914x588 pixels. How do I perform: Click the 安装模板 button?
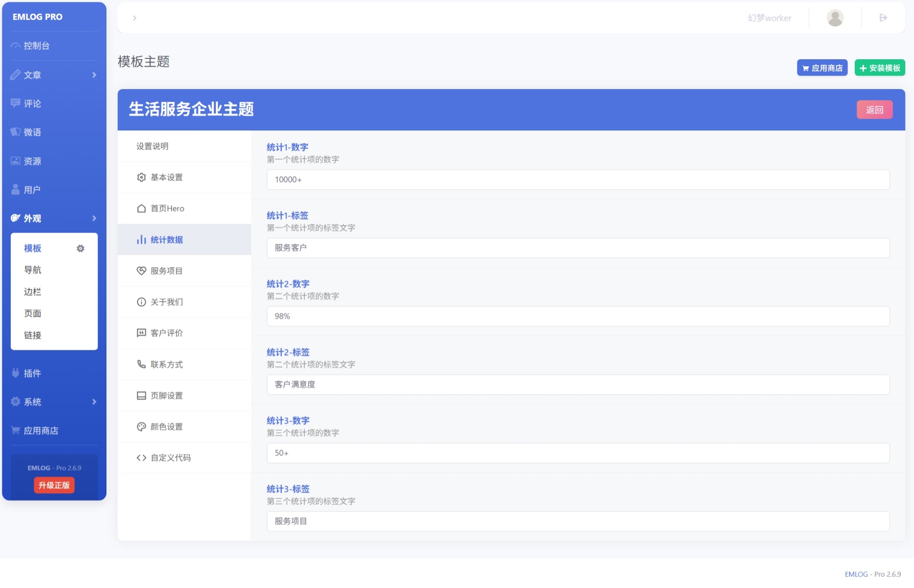pos(880,68)
